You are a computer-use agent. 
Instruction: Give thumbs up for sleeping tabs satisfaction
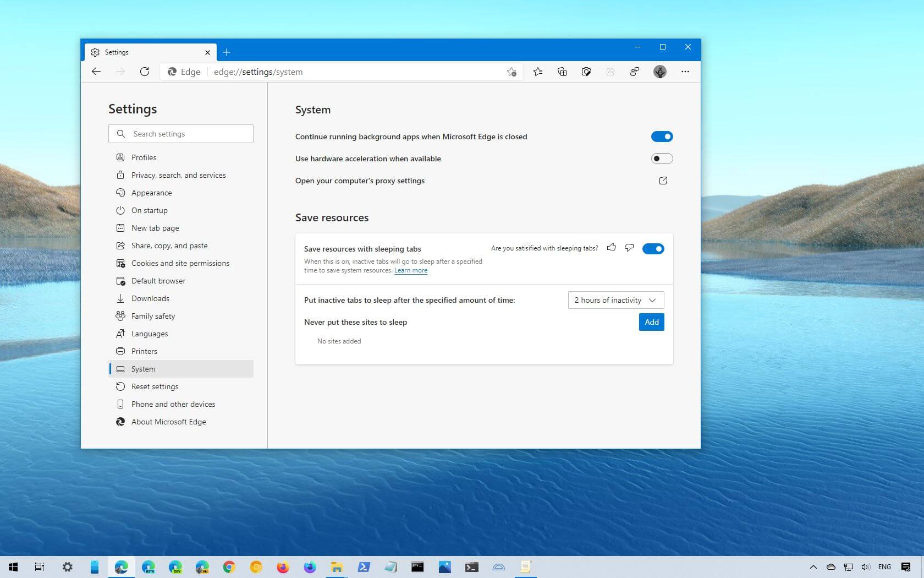tap(612, 248)
